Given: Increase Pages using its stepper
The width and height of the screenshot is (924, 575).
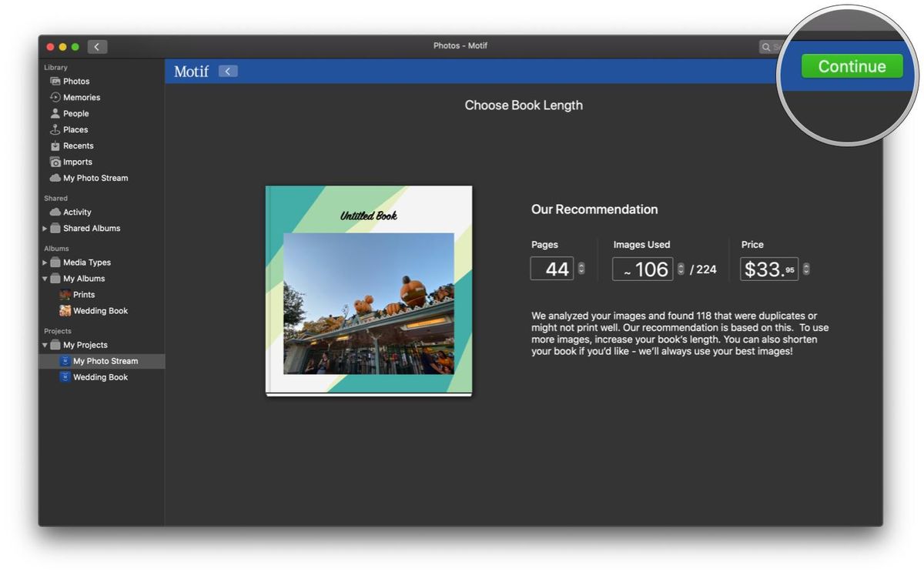Looking at the screenshot, I should [580, 265].
